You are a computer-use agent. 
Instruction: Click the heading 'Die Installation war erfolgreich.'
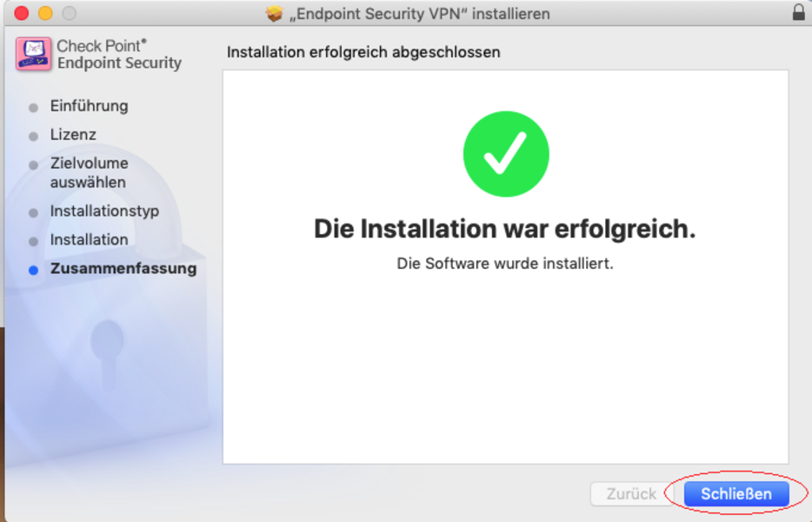(x=505, y=229)
